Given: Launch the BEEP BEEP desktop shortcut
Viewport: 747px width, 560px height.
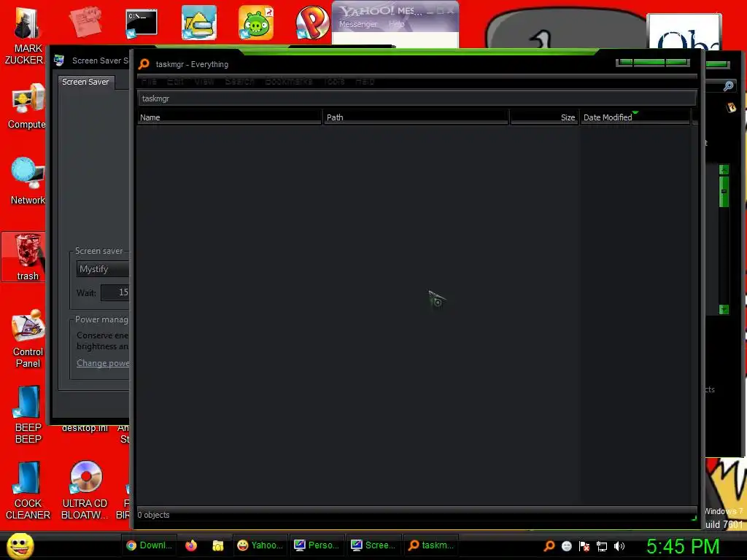Looking at the screenshot, I should 28,414.
